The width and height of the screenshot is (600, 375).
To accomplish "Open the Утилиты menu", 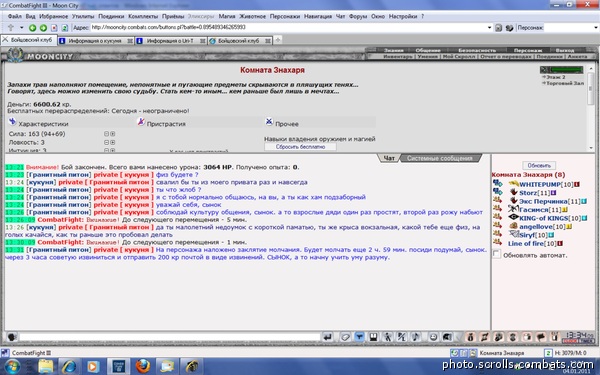I will [83, 16].
